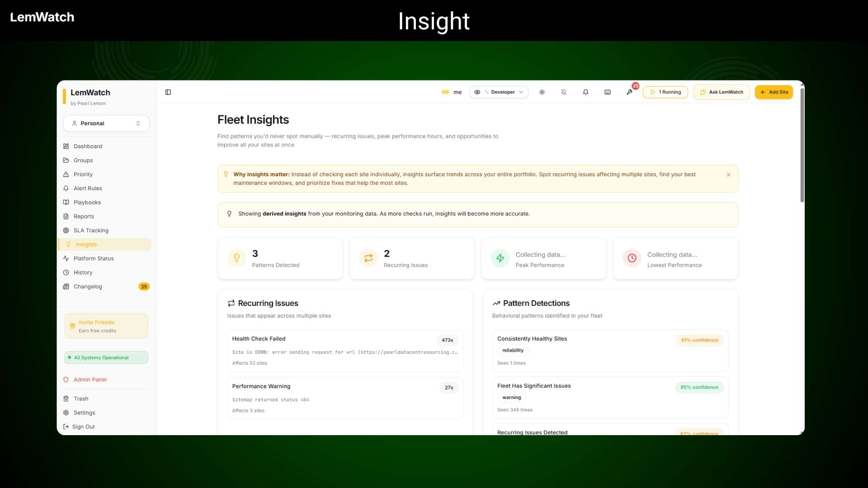Switch to the Insights section
Image resolution: width=868 pixels, height=488 pixels.
(85, 244)
